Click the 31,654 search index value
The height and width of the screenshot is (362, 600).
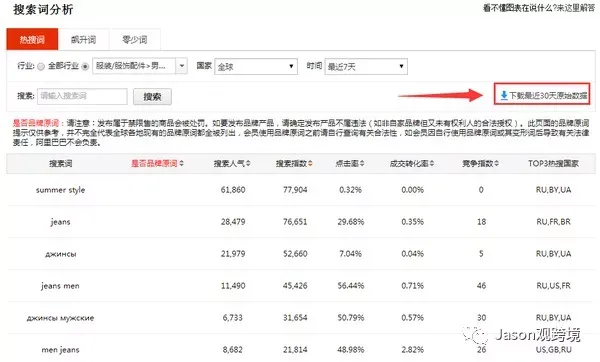point(295,318)
